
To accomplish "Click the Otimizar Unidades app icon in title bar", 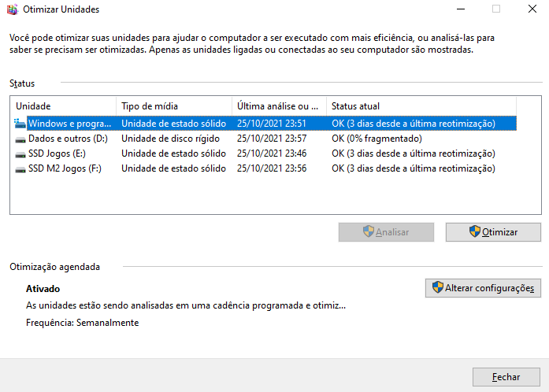I will pos(13,9).
